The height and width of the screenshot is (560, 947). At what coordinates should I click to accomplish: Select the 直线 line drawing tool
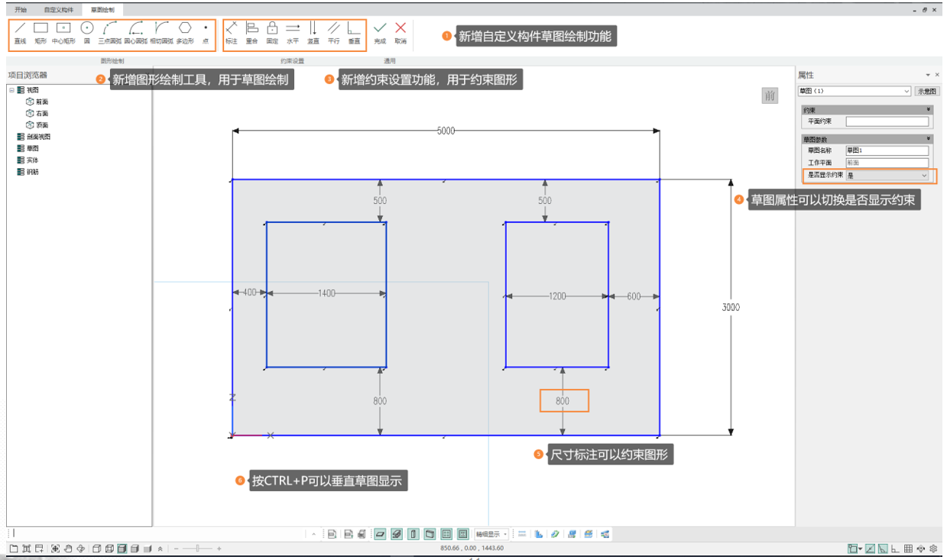coord(20,32)
